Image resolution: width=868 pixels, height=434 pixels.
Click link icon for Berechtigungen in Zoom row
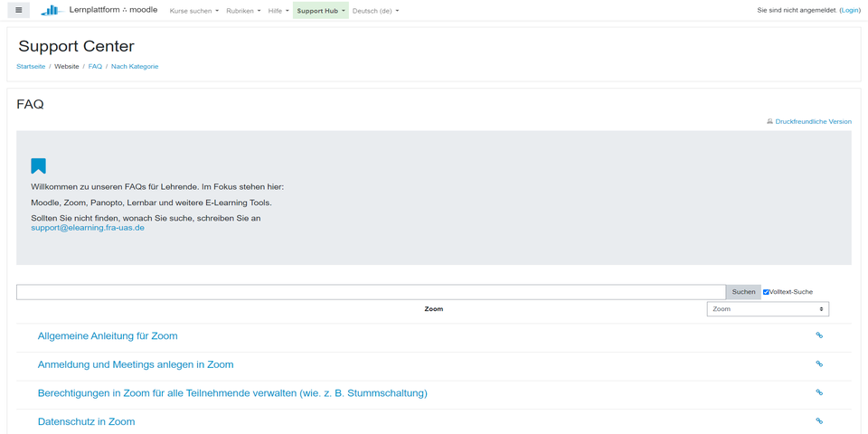[819, 392]
